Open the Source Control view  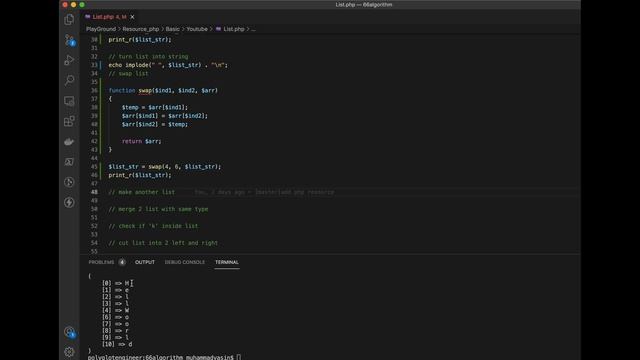pyautogui.click(x=69, y=40)
